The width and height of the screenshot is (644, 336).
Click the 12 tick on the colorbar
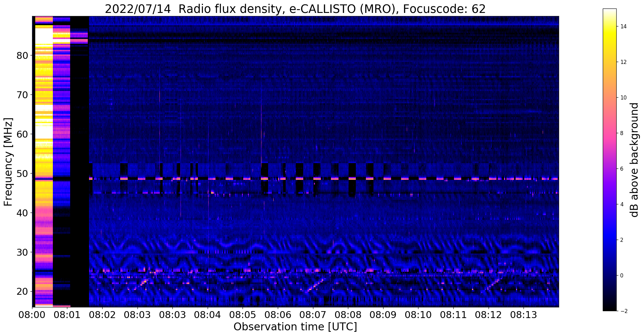click(x=623, y=62)
